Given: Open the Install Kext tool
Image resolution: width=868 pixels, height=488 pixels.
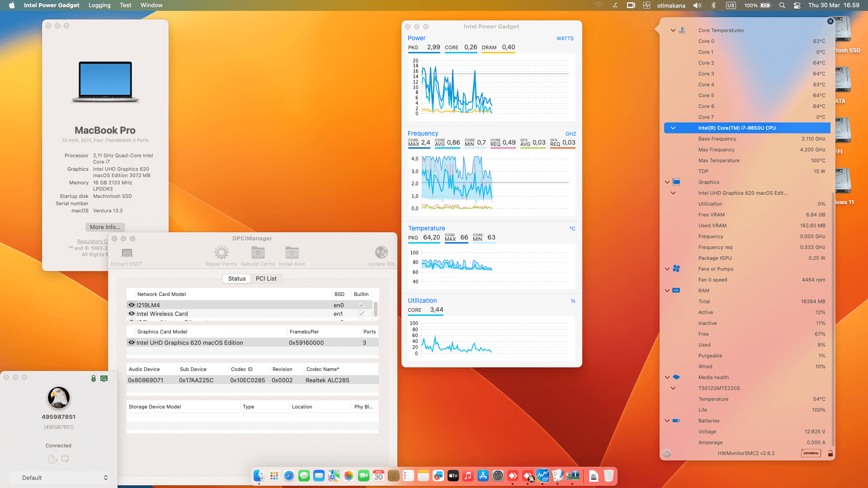Looking at the screenshot, I should 292,253.
